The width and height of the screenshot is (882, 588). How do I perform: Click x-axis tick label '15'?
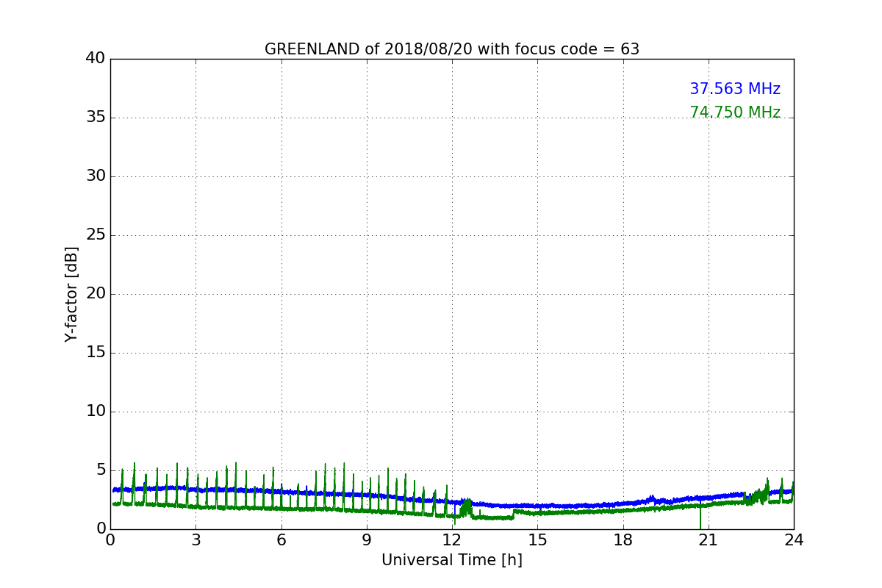coord(537,540)
